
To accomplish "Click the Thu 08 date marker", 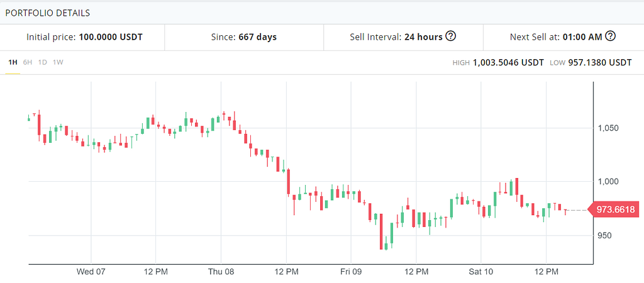I will point(221,272).
